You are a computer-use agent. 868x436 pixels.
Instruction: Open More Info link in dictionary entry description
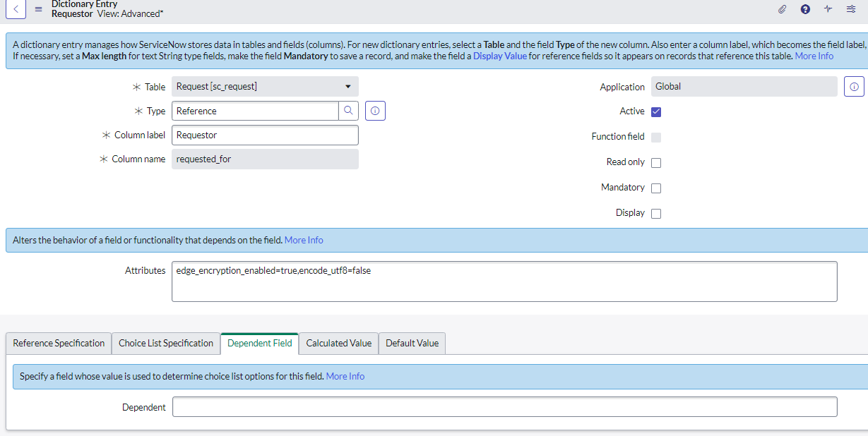tap(814, 56)
